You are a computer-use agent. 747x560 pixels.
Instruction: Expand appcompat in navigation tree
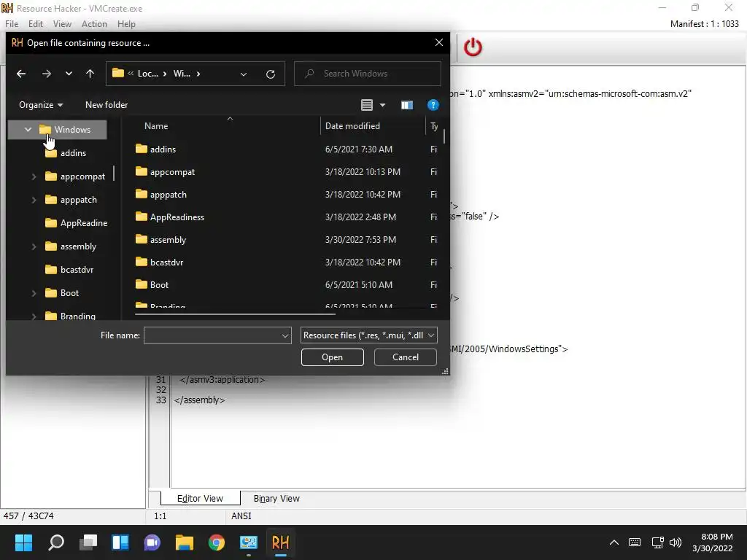(34, 176)
